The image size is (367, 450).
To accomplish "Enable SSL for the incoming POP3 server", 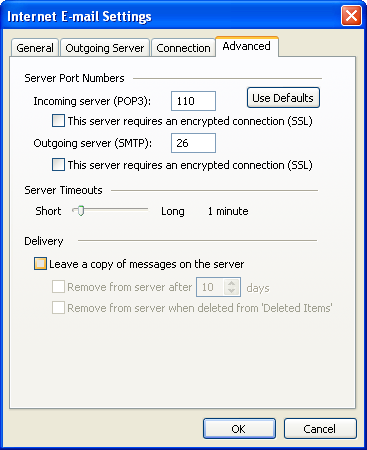I will click(x=58, y=121).
